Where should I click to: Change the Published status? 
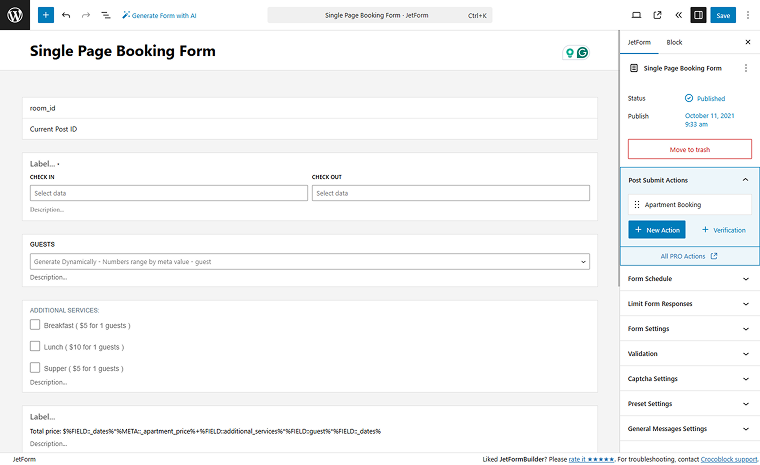(x=705, y=98)
